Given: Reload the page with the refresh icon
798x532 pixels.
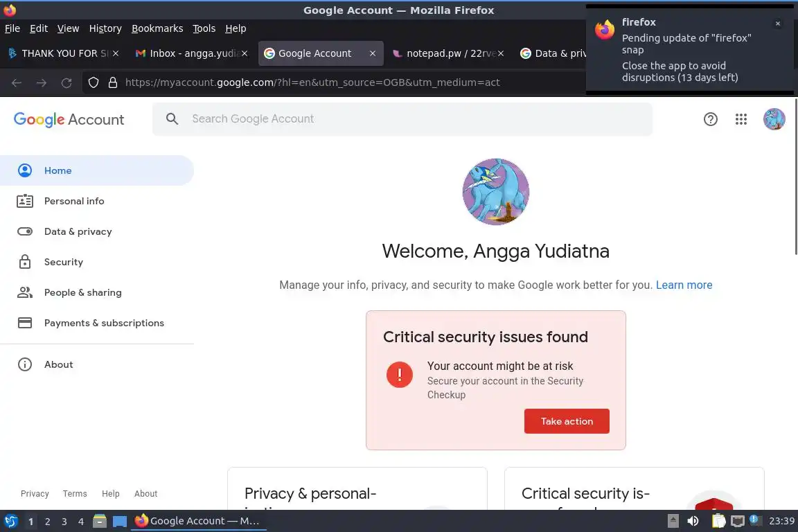Looking at the screenshot, I should [x=66, y=82].
